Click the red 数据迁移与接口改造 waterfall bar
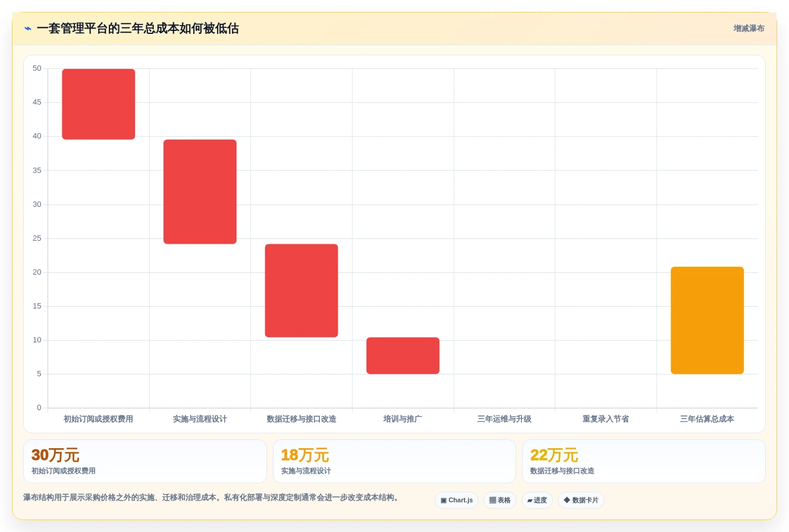The height and width of the screenshot is (532, 789). coord(301,291)
